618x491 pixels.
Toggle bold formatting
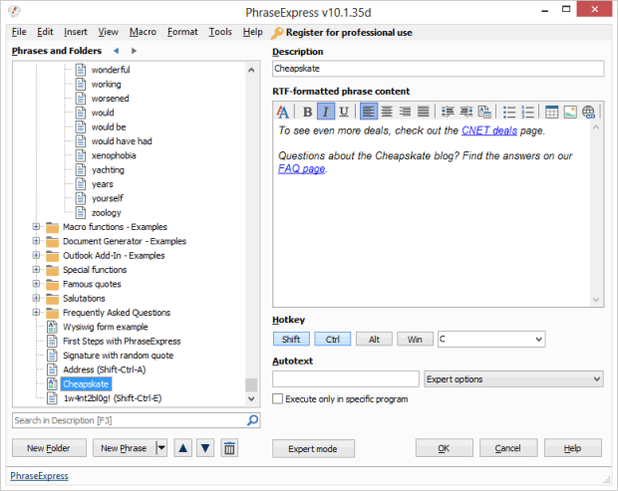point(307,112)
